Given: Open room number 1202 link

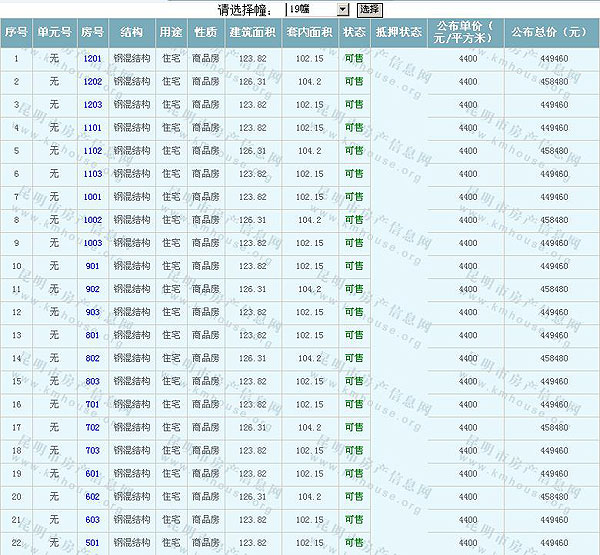Looking at the screenshot, I should [92, 82].
